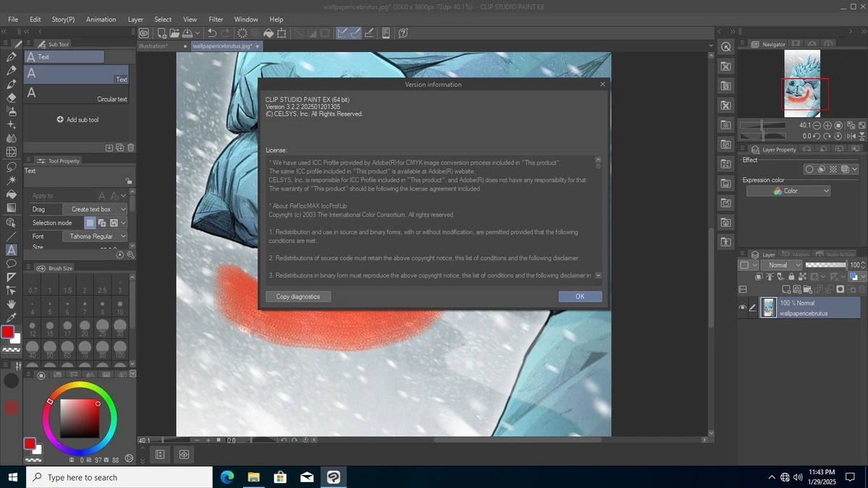Toggle Snap to Special Ruler
This screenshot has height=488, width=868.
tap(356, 33)
